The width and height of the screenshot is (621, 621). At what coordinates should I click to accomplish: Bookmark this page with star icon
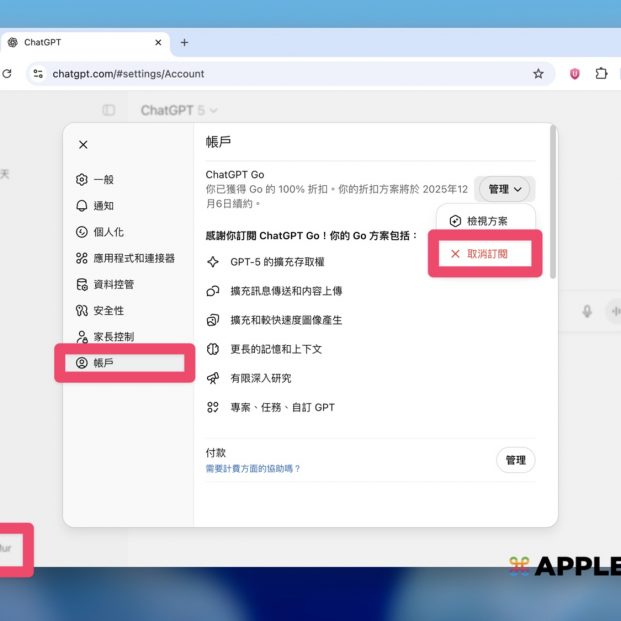click(x=538, y=73)
